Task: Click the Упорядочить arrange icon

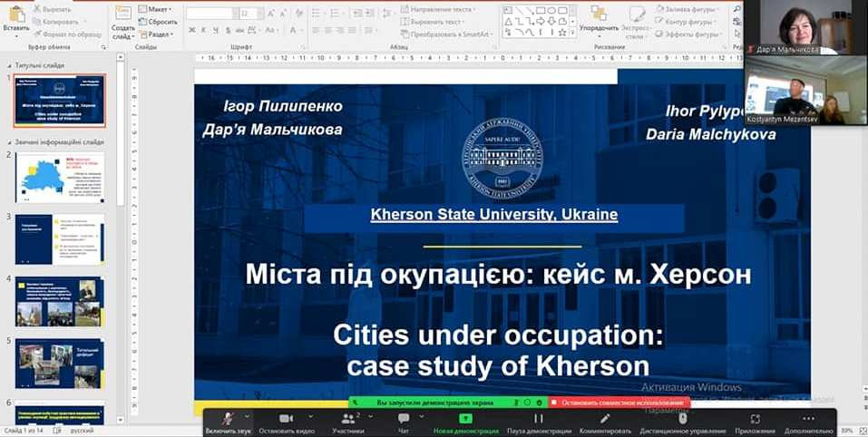Action: (599, 14)
